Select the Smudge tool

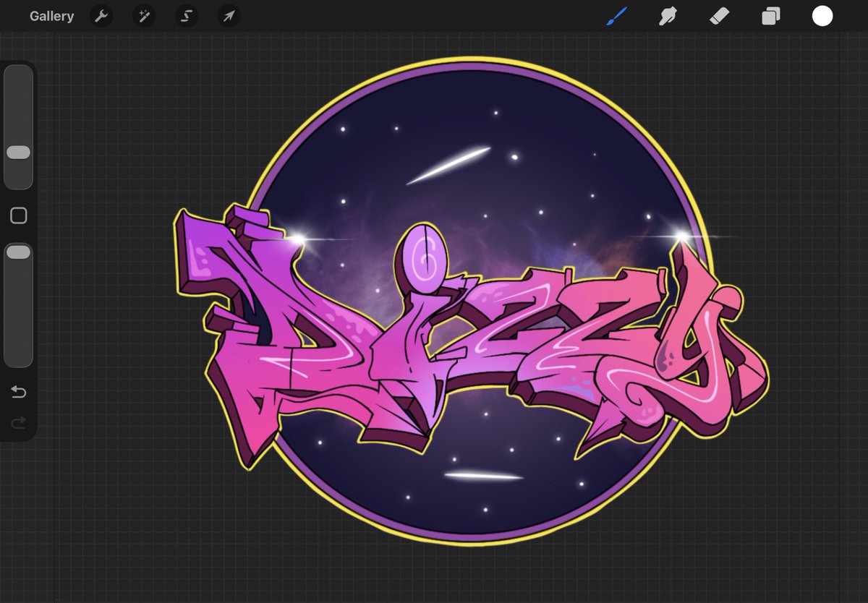point(668,16)
